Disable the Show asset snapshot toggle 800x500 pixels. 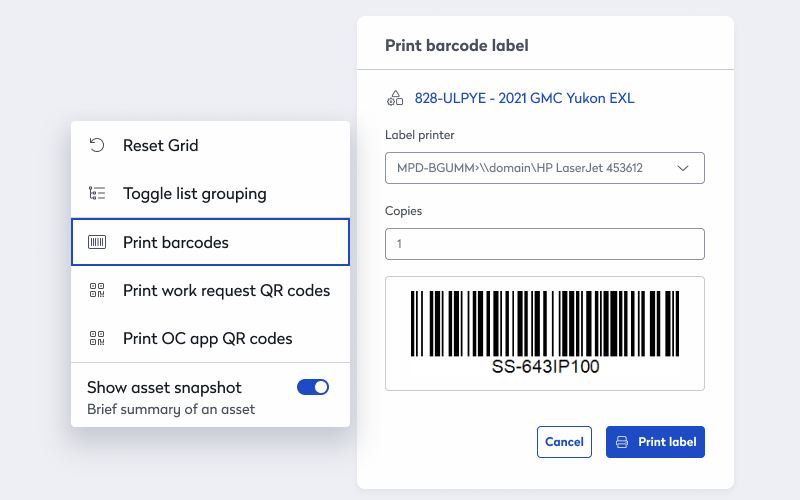[313, 387]
